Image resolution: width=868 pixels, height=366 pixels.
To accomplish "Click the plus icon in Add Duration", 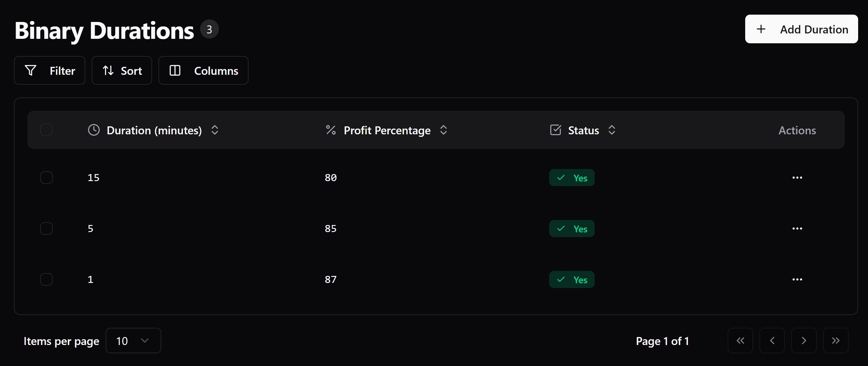I will pos(761,29).
